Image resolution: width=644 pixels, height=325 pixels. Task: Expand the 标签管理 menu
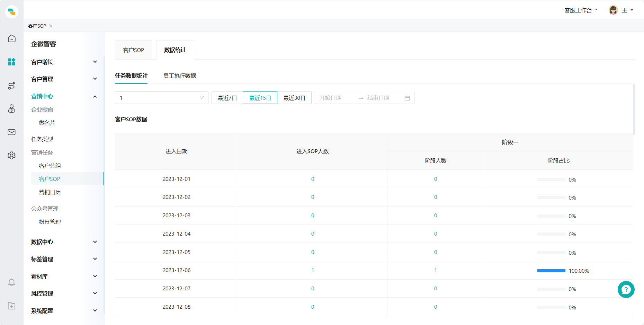(64, 259)
